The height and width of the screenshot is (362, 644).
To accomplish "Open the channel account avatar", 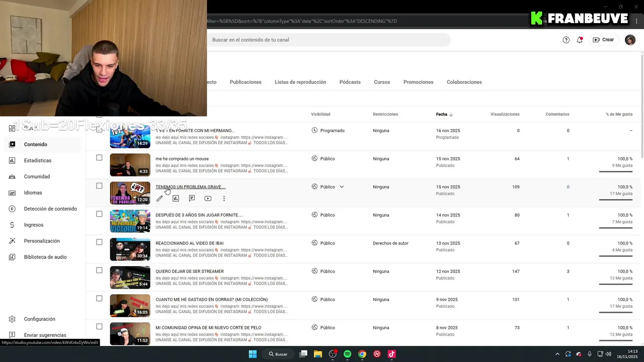I will tap(630, 40).
